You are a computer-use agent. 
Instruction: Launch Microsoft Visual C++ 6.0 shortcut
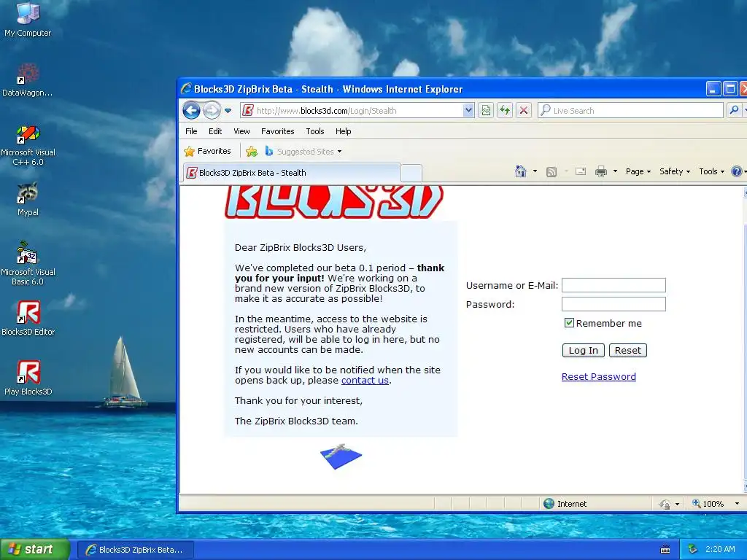(28, 145)
